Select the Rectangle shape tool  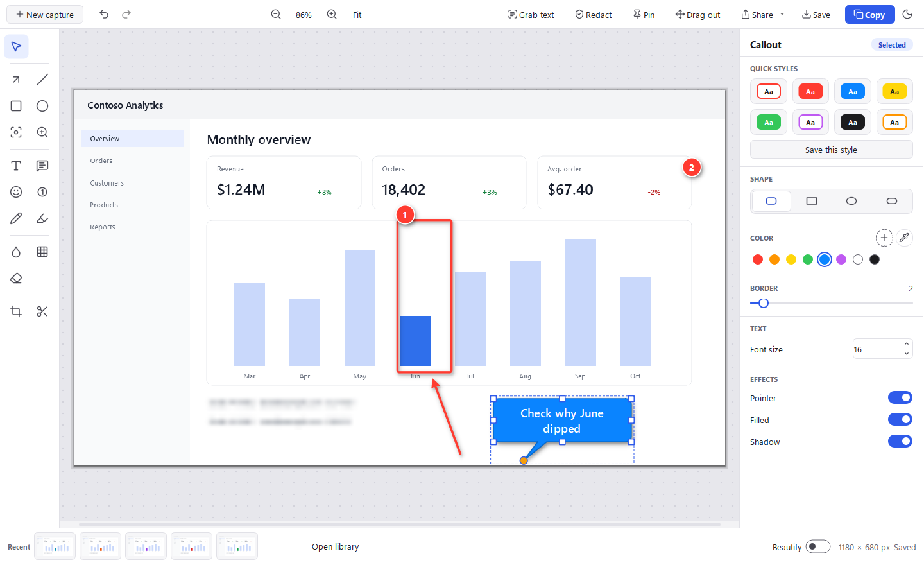(16, 106)
